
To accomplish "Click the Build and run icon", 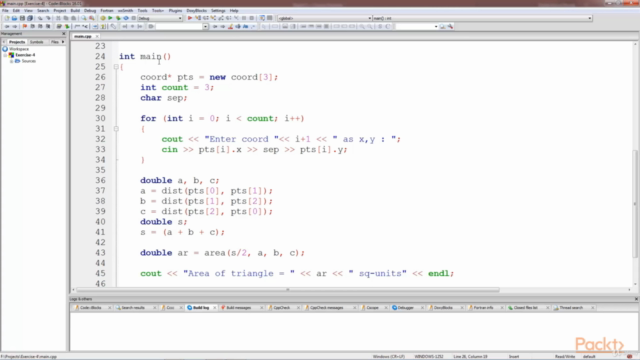I will (118, 18).
